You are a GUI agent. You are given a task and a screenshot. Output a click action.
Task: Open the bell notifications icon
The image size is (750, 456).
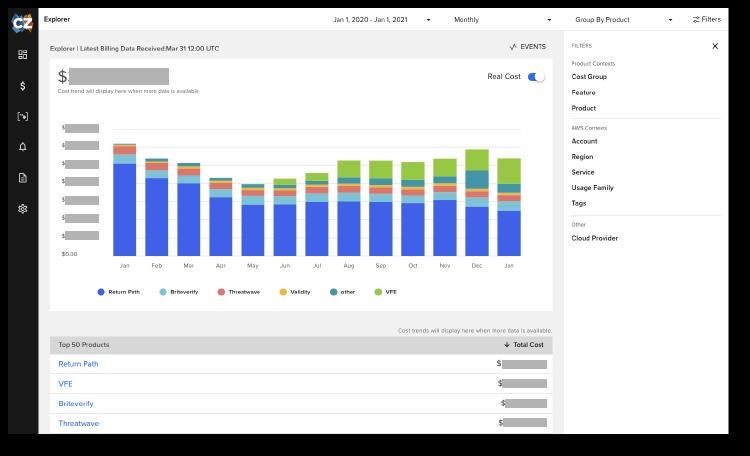point(22,147)
